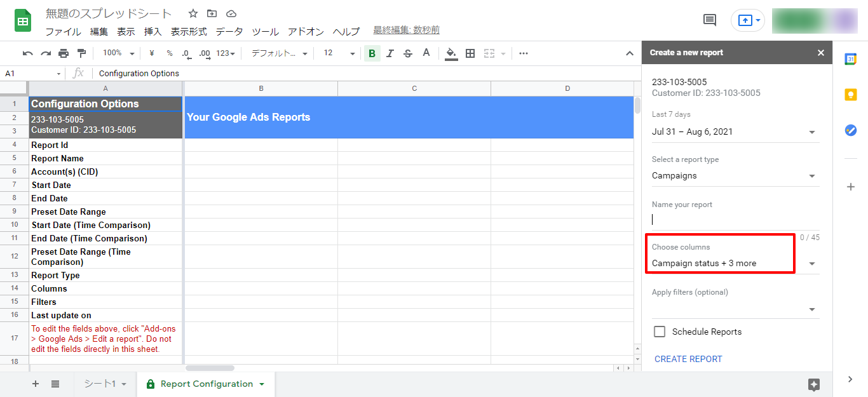Select column B header

(x=261, y=88)
